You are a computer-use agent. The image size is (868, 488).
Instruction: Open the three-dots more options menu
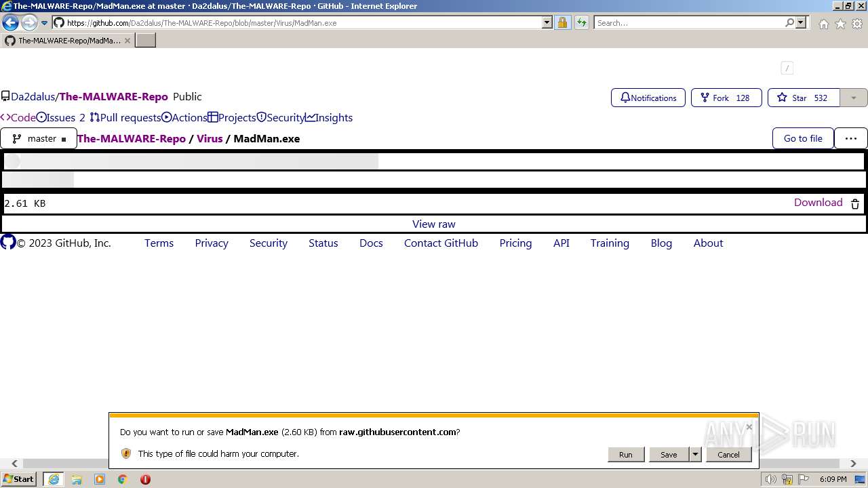click(x=851, y=138)
